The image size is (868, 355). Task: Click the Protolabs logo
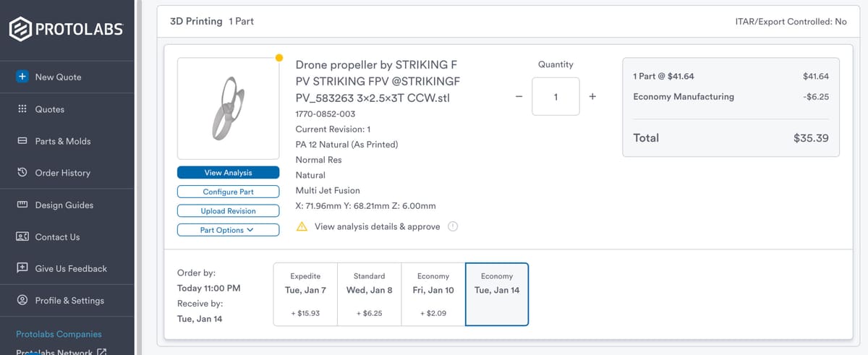[x=66, y=30]
